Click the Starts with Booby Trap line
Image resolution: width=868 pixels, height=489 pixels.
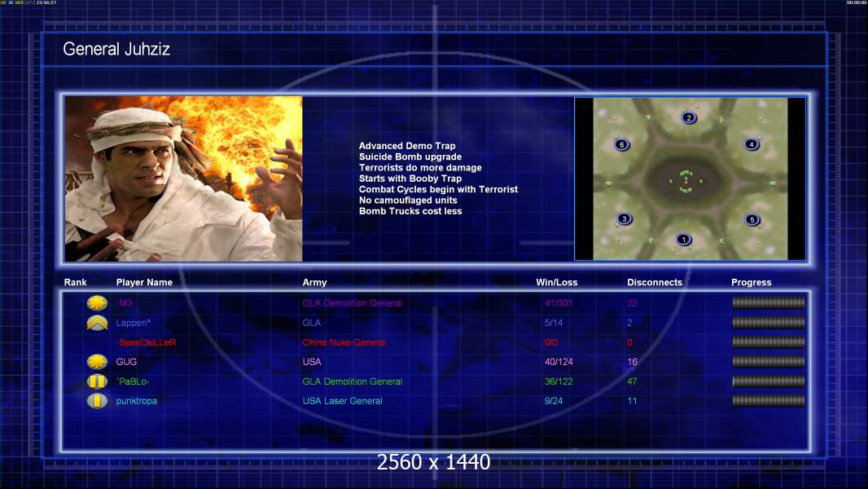point(410,178)
